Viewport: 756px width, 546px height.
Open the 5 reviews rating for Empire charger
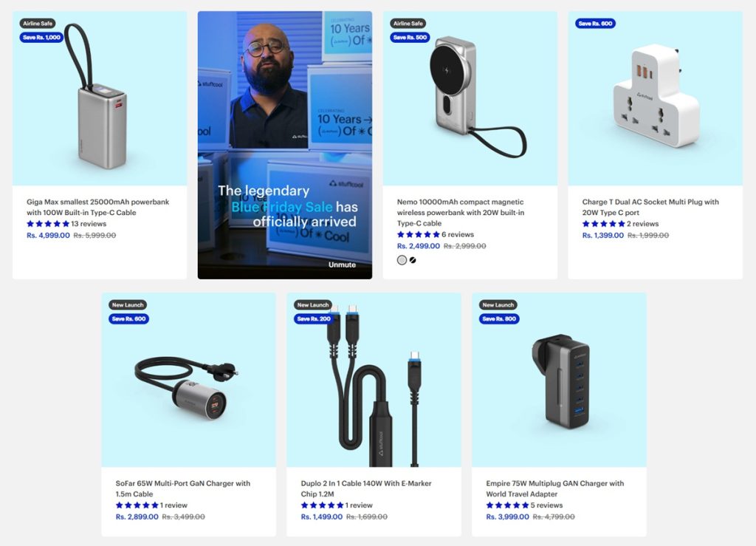pos(524,505)
